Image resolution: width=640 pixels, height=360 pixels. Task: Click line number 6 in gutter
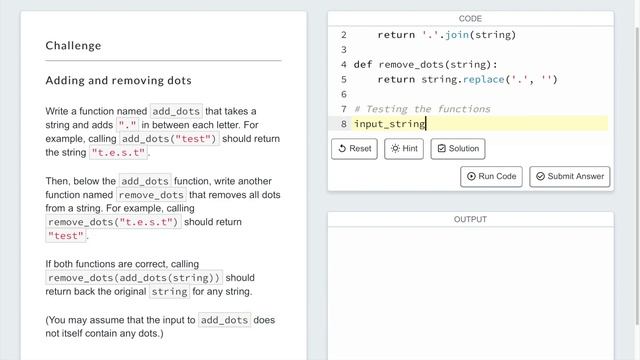[344, 94]
